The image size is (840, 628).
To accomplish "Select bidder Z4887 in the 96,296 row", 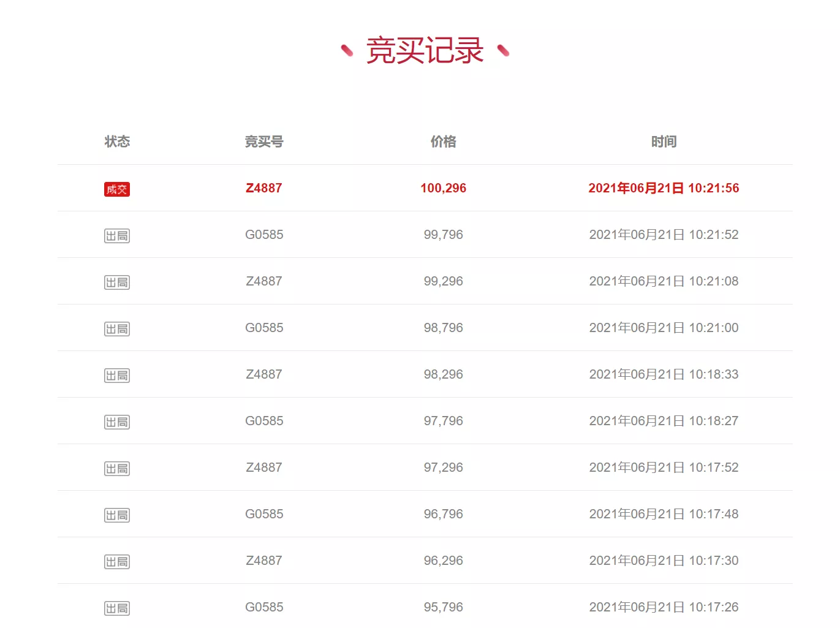I will [x=264, y=561].
